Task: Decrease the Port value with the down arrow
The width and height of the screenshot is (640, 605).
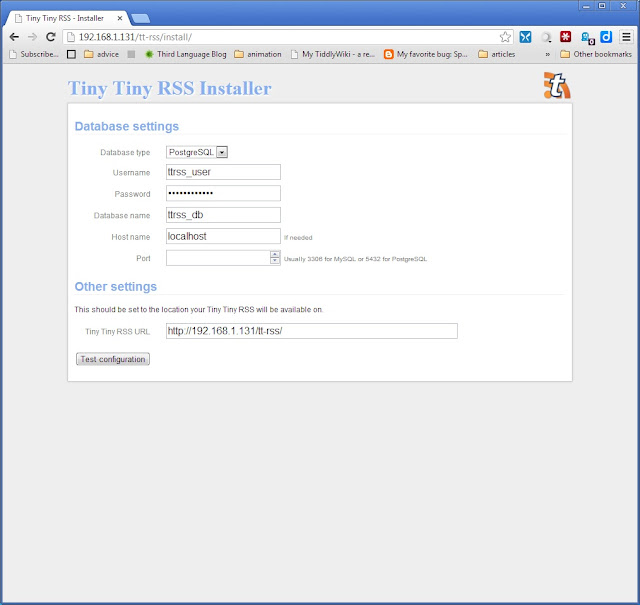Action: [x=275, y=261]
